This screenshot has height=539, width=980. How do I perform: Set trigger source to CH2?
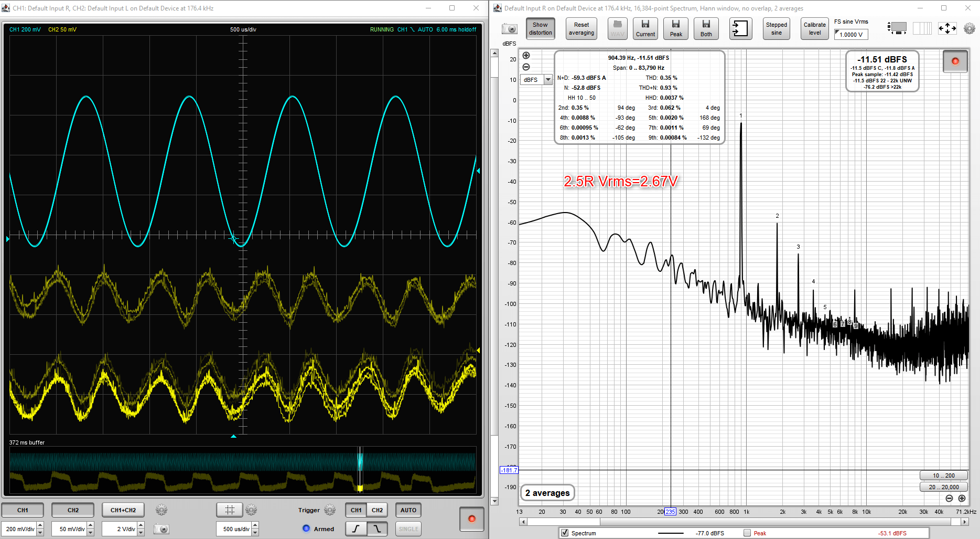(x=377, y=510)
